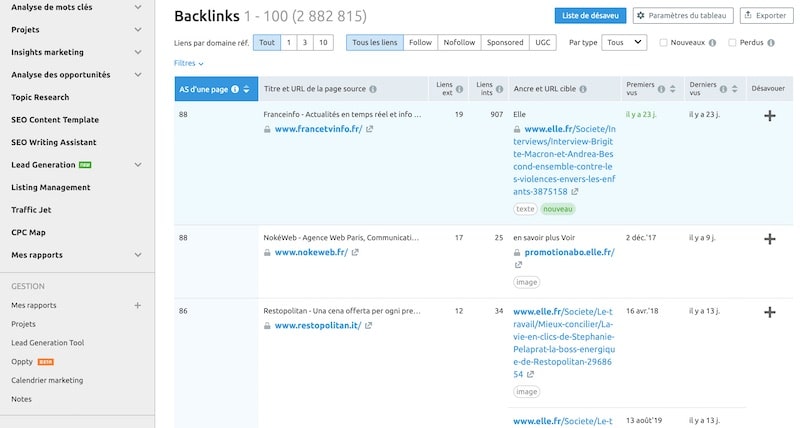The width and height of the screenshot is (800, 428).
Task: Select 1 link per referring domain
Action: [x=289, y=42]
